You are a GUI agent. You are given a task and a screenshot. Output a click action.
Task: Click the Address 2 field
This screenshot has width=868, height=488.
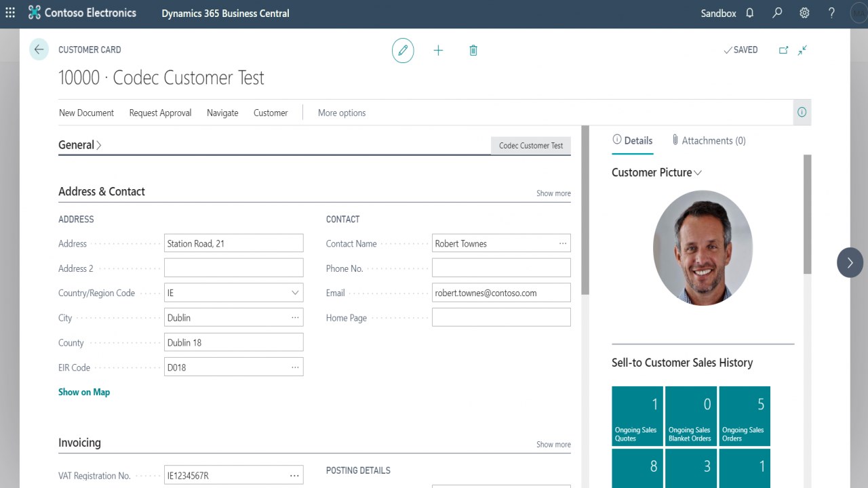pos(233,268)
